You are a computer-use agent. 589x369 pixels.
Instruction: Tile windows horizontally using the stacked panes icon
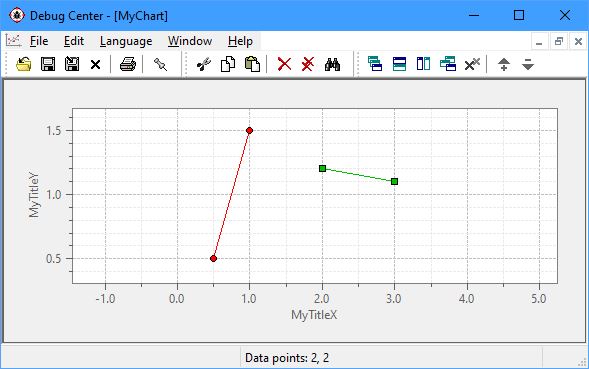click(x=399, y=64)
